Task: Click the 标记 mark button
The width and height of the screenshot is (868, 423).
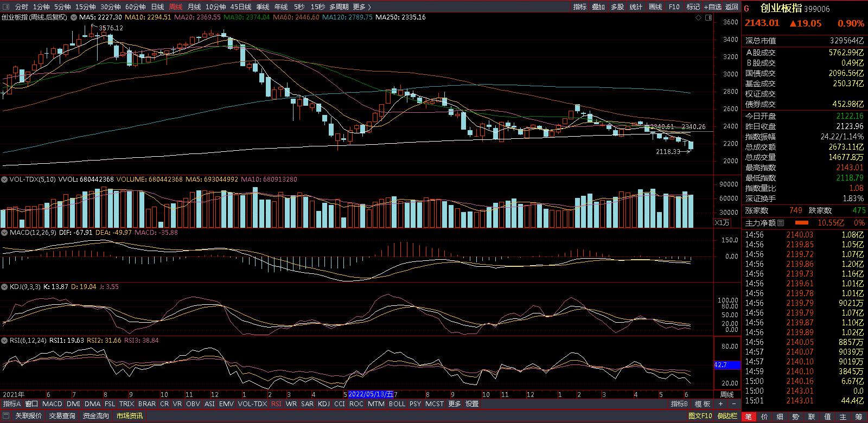Action: [693, 7]
